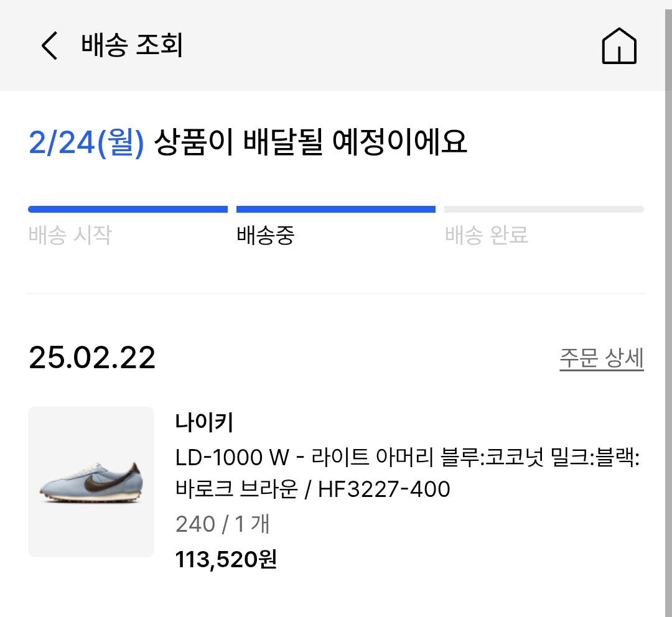The width and height of the screenshot is (672, 617).
Task: Select the 나이키 brand name
Action: 204,423
